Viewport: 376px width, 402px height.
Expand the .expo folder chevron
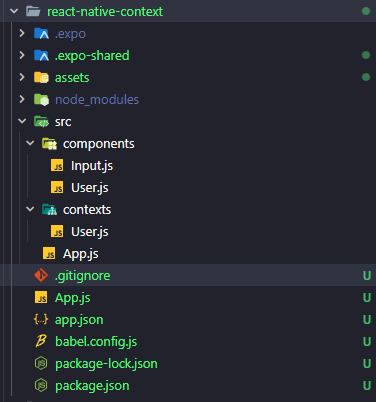pyautogui.click(x=22, y=33)
